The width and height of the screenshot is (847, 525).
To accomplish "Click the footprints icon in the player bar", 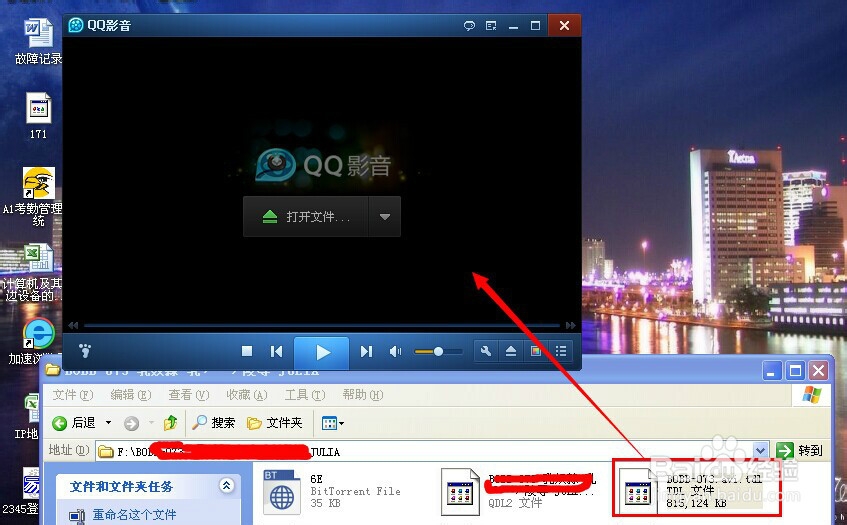I will pyautogui.click(x=85, y=351).
